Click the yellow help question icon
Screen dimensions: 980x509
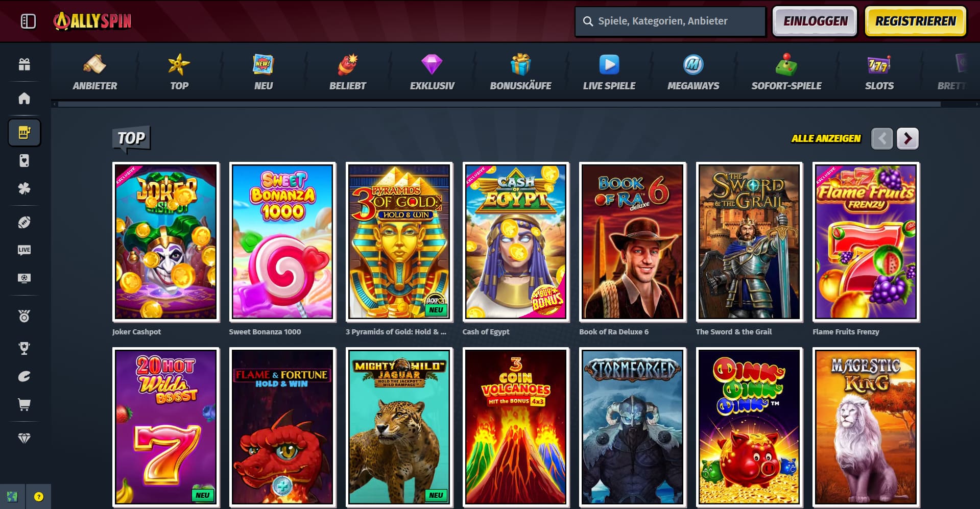click(39, 497)
